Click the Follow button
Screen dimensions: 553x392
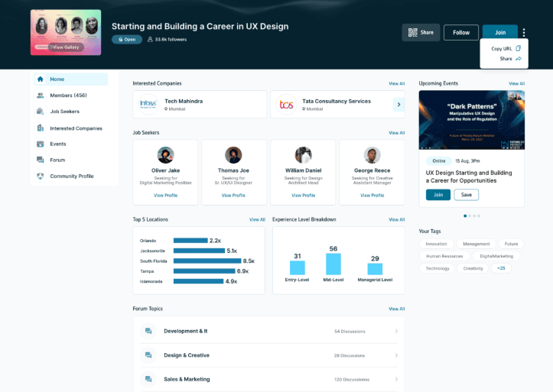pyautogui.click(x=461, y=32)
